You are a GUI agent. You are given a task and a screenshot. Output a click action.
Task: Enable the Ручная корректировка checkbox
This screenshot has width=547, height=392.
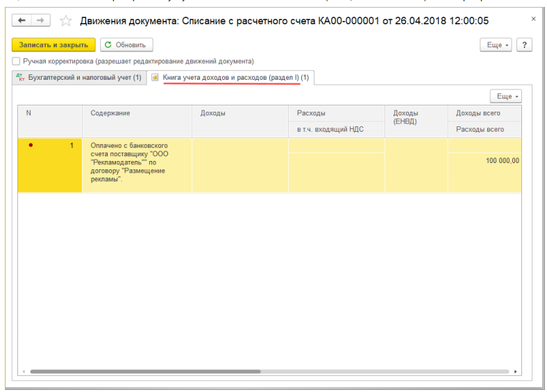(16, 61)
